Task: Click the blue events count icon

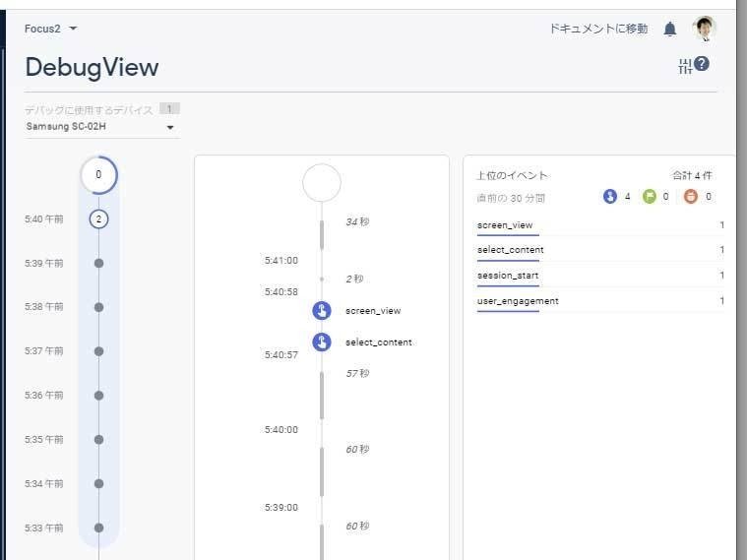Action: pos(610,197)
